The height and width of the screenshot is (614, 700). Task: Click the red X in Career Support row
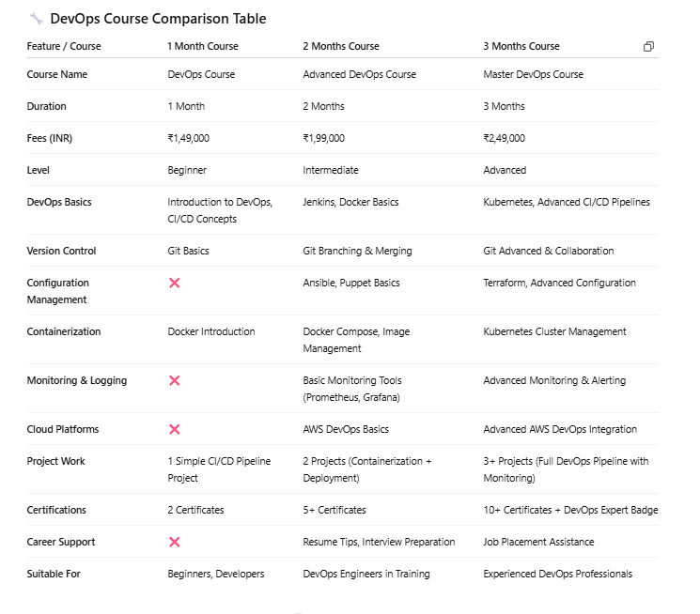[x=174, y=542]
